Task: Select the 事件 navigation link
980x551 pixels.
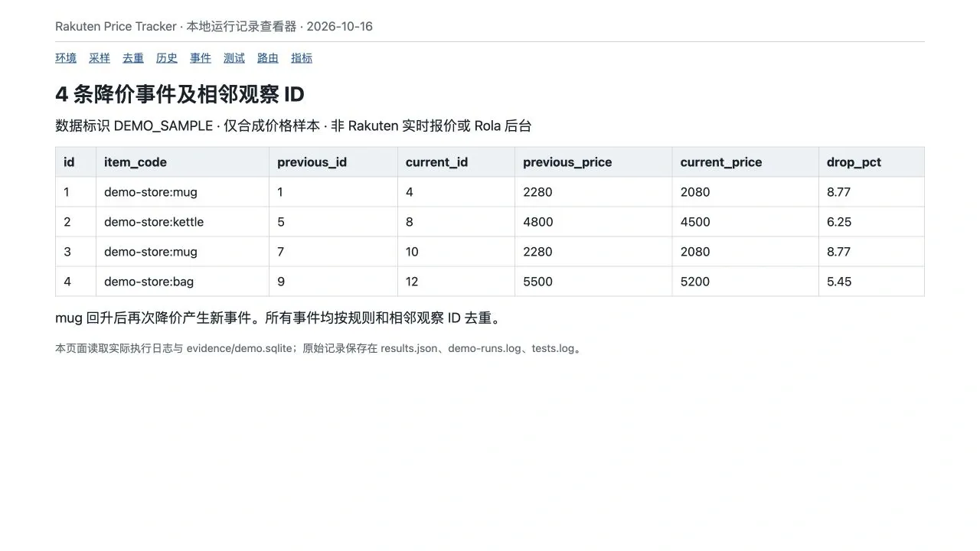Action: [x=201, y=58]
